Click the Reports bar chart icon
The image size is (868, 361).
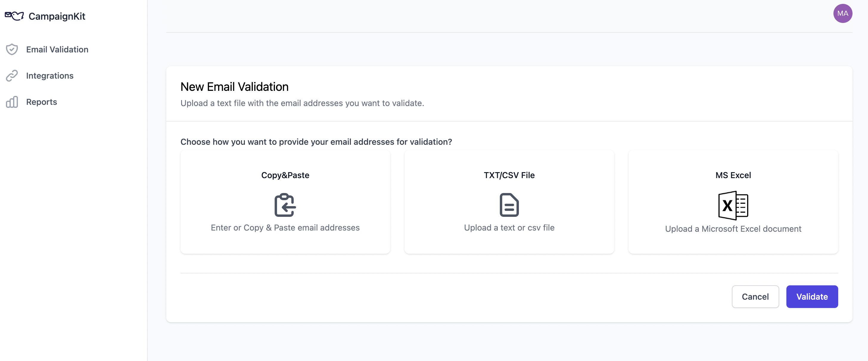coord(12,102)
